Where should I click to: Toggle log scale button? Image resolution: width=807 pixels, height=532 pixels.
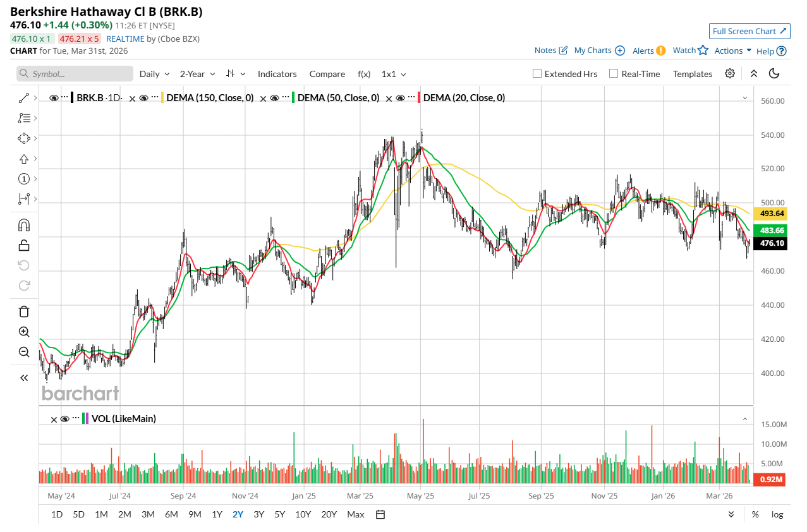tap(777, 514)
